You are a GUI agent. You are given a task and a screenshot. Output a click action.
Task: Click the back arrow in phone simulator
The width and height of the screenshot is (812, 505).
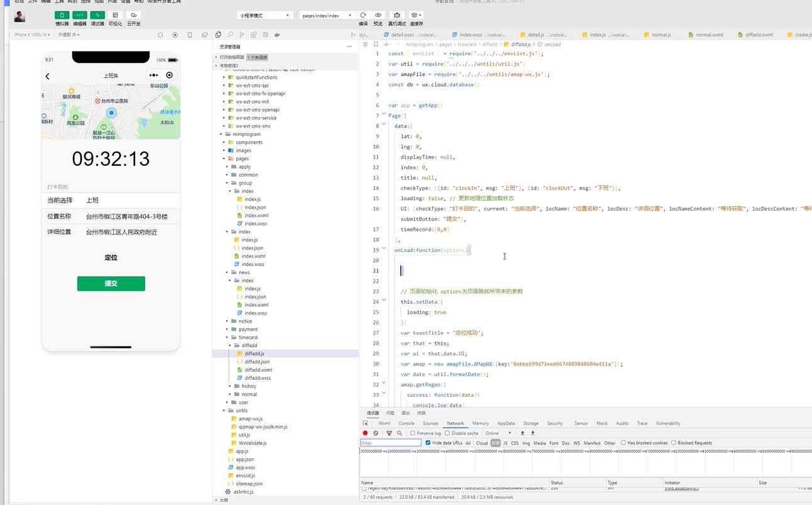tap(48, 76)
